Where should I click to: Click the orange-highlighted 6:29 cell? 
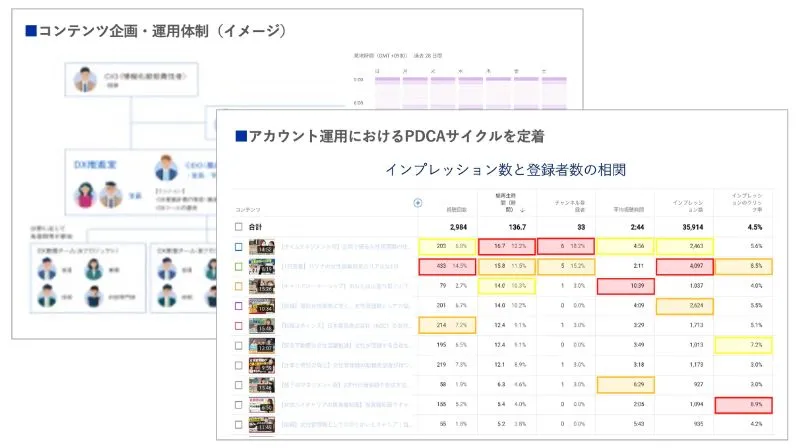point(626,385)
